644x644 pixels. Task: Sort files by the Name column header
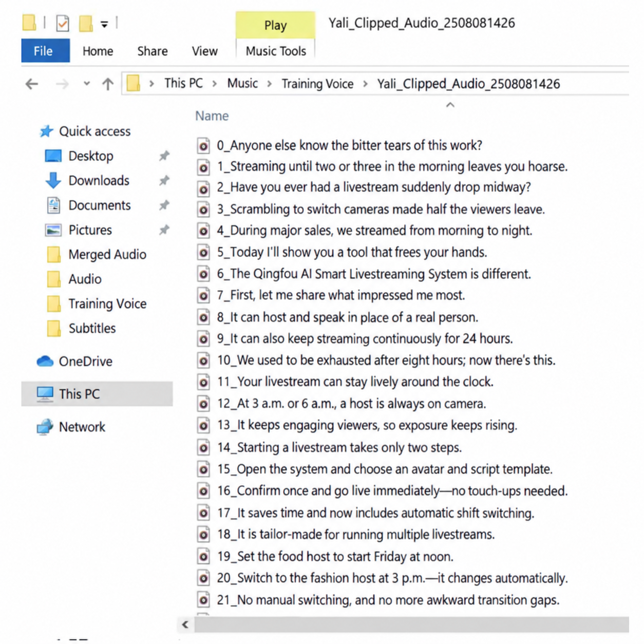pyautogui.click(x=212, y=116)
